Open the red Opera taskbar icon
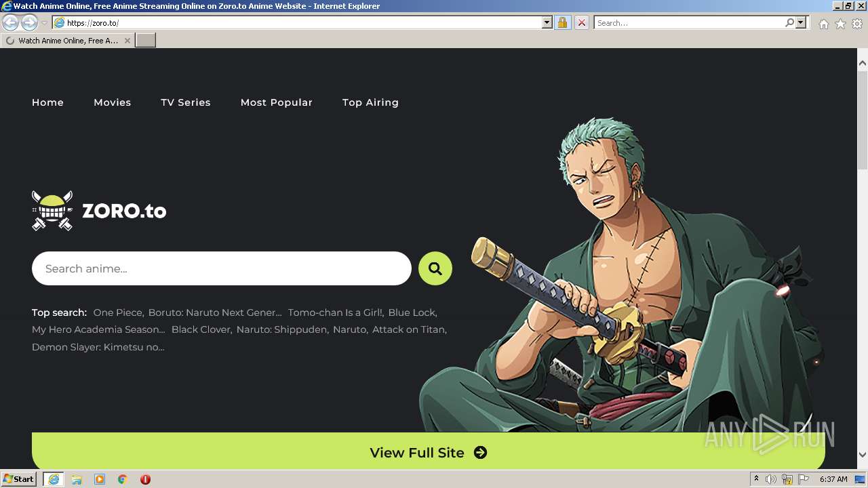Image resolution: width=868 pixels, height=488 pixels. tap(145, 479)
